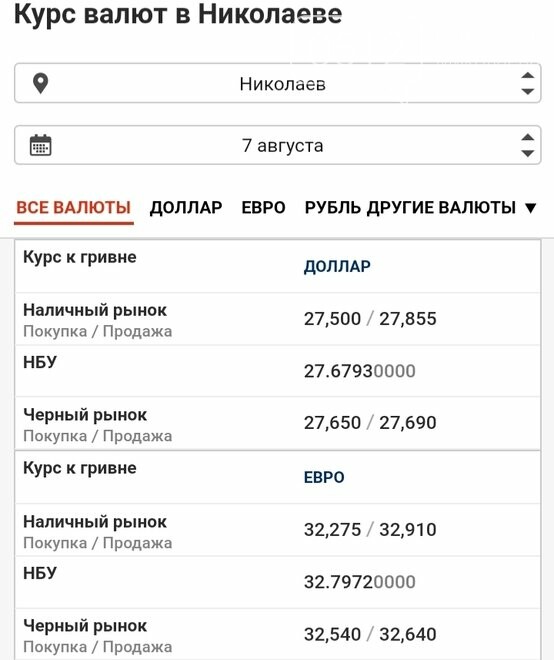Click the dollar cash market rate 27,500 / 27,855

[x=370, y=319]
